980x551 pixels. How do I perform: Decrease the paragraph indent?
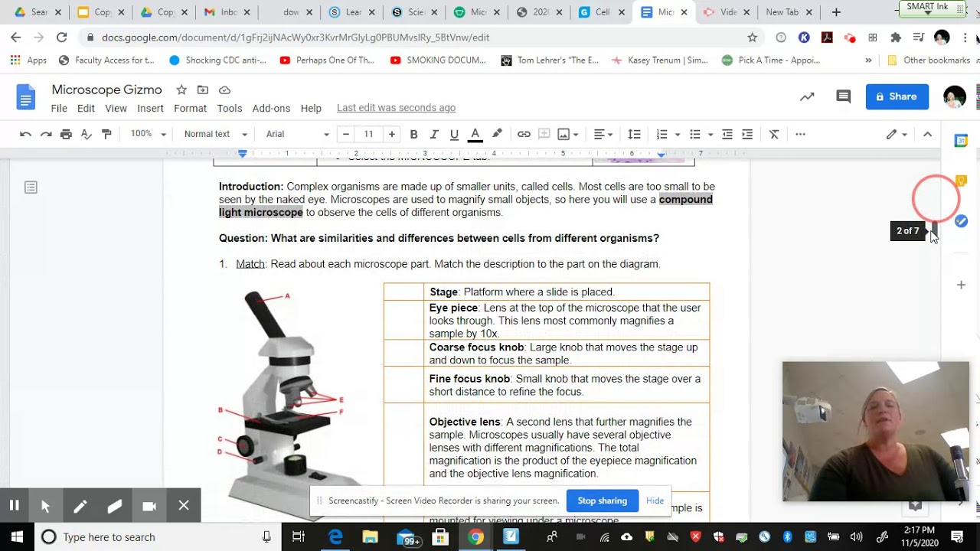click(x=727, y=134)
